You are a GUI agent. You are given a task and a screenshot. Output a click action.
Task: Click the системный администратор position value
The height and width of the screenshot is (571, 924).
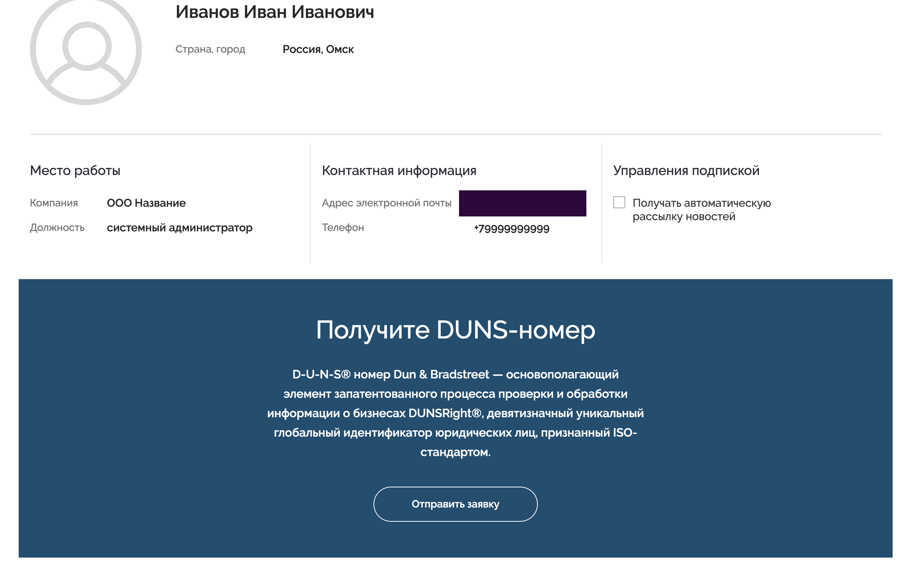tap(180, 228)
